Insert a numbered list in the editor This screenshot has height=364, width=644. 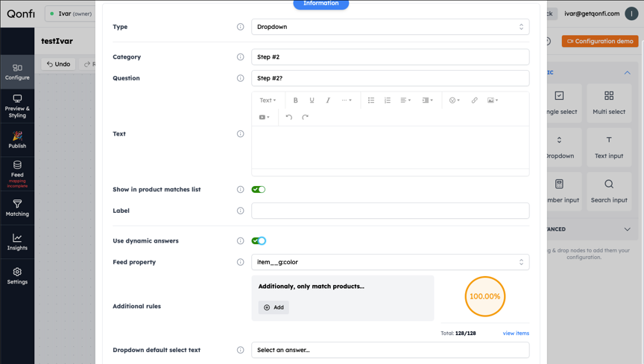click(x=388, y=100)
